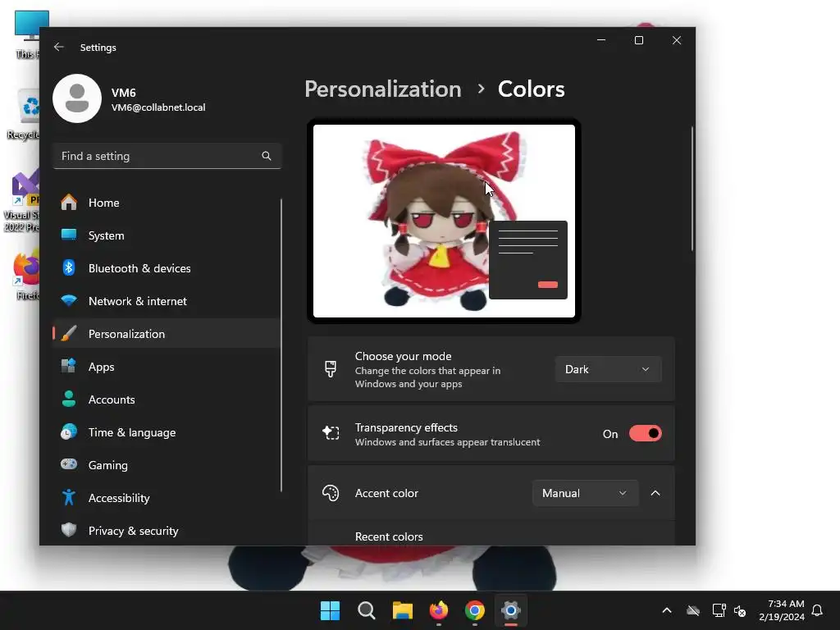This screenshot has height=630, width=840.
Task: Click the Transparency effects row title
Action: pos(406,427)
